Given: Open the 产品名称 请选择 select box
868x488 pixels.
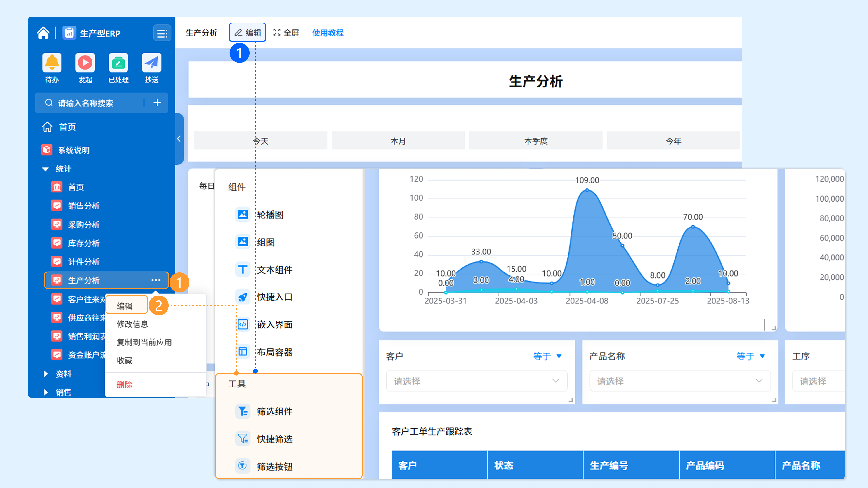Looking at the screenshot, I should (x=680, y=381).
